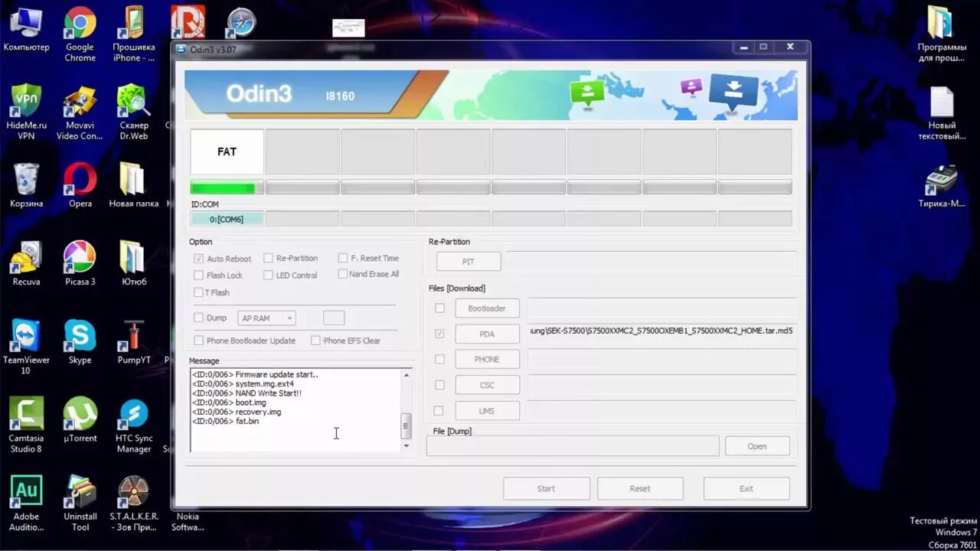
Task: Toggle LED Control checkbox
Action: click(x=268, y=275)
